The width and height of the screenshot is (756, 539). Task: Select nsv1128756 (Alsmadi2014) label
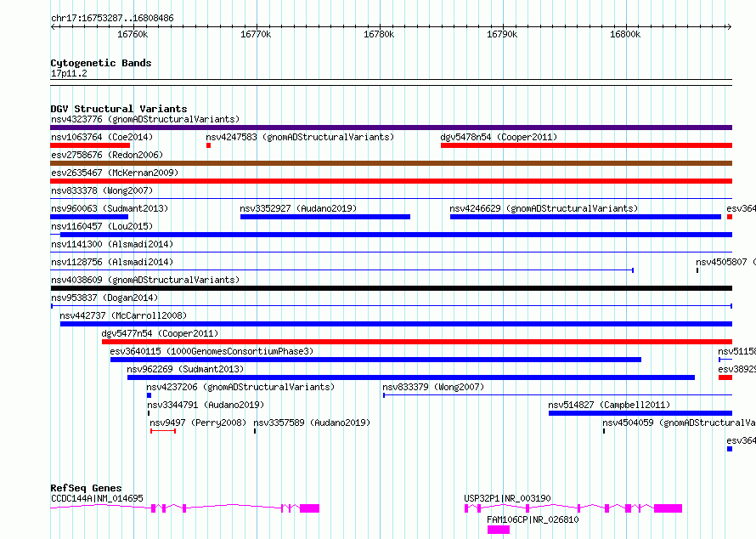pyautogui.click(x=112, y=262)
